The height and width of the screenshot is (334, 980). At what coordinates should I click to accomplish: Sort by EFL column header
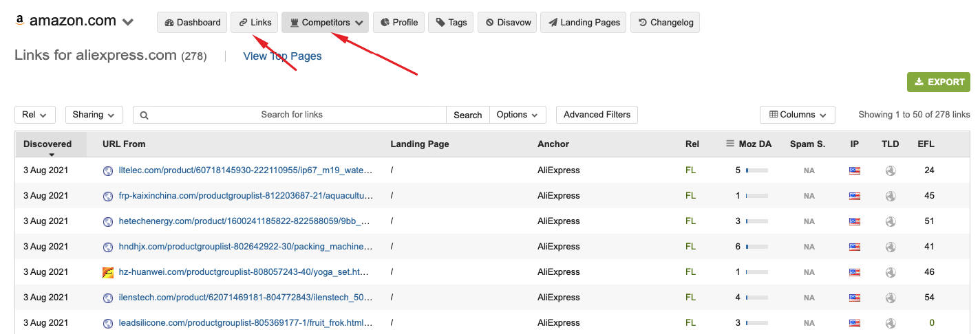[x=926, y=144]
